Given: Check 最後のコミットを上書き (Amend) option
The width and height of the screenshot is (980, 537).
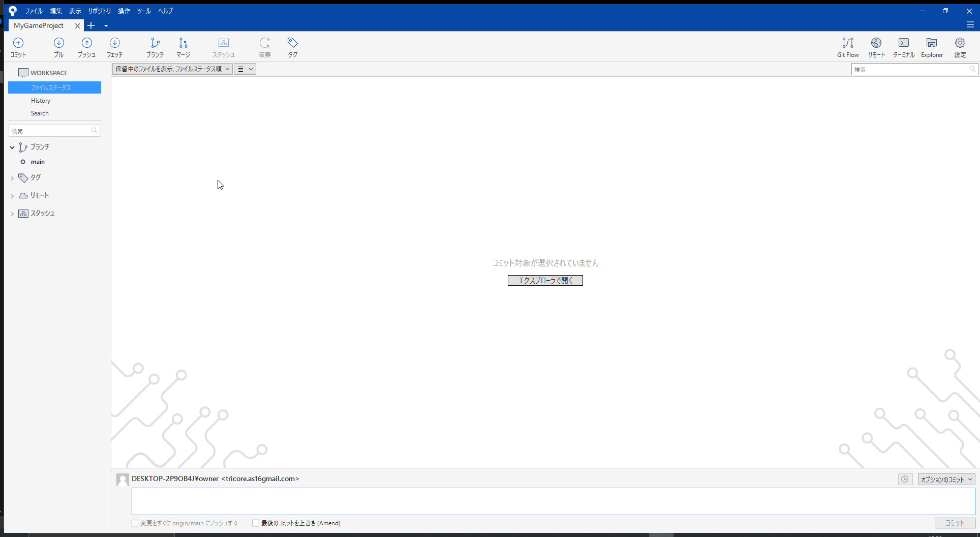Looking at the screenshot, I should (256, 523).
